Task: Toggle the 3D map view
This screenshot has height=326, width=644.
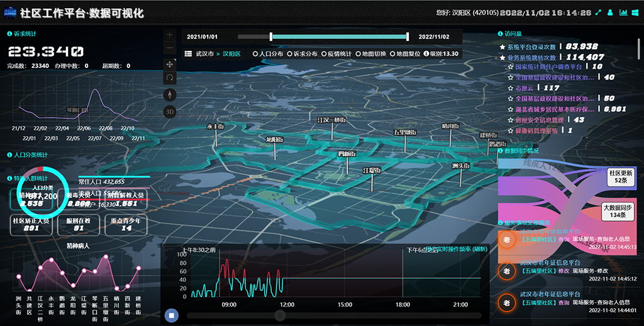Action: (170, 112)
